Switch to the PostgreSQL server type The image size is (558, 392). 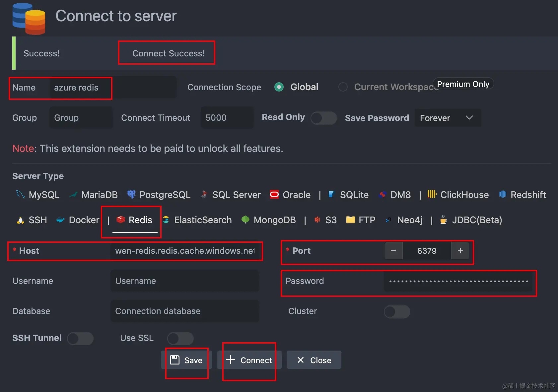tap(159, 195)
